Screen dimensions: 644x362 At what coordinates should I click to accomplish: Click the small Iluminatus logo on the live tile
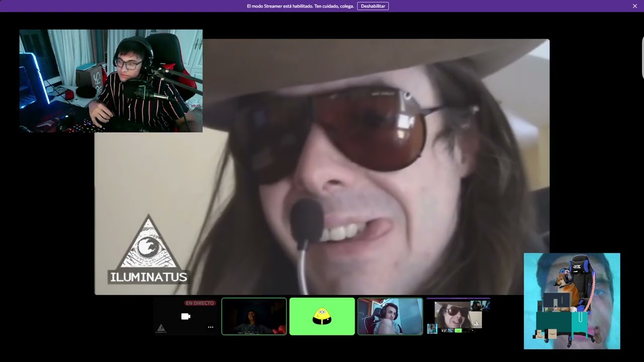161,329
